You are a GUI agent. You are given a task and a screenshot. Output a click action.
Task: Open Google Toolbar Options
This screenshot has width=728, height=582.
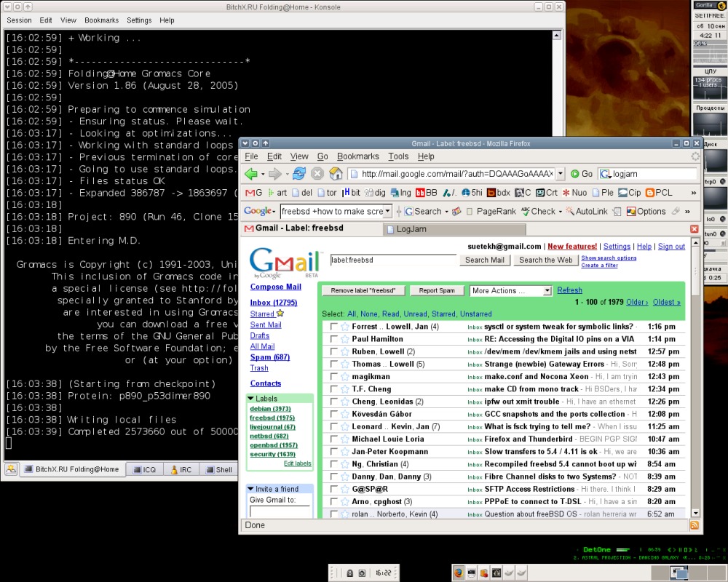click(646, 212)
